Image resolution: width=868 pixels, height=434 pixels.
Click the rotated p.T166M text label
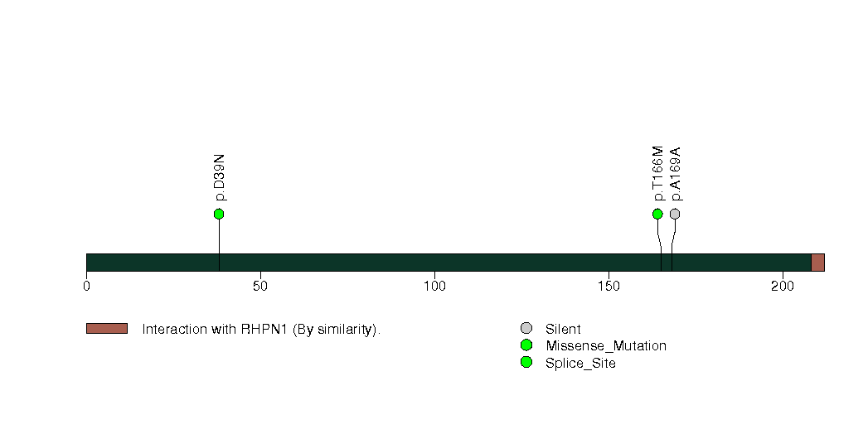pos(658,174)
